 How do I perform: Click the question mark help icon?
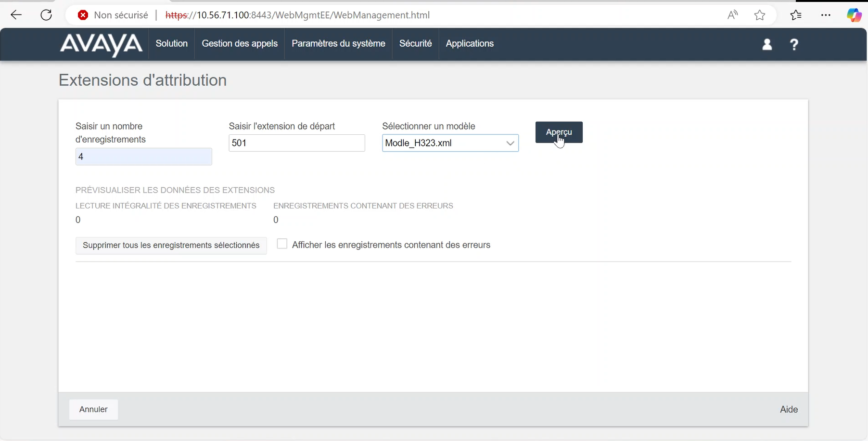click(794, 44)
